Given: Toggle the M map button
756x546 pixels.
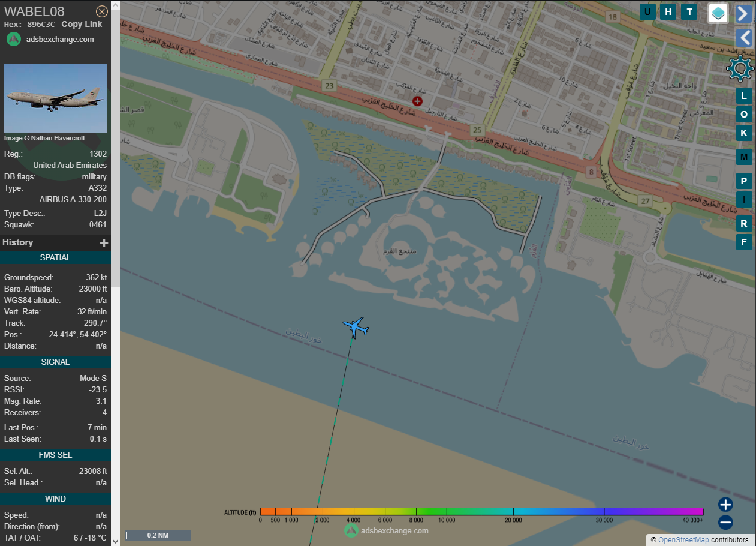Looking at the screenshot, I should tap(744, 157).
